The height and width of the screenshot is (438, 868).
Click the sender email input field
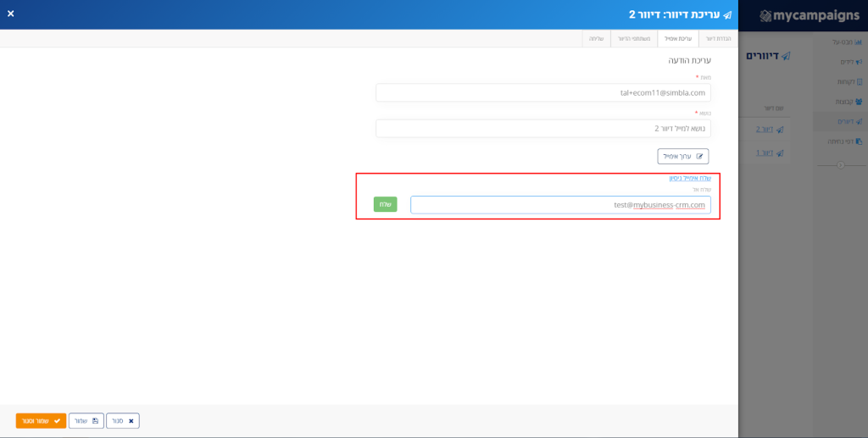(x=543, y=93)
